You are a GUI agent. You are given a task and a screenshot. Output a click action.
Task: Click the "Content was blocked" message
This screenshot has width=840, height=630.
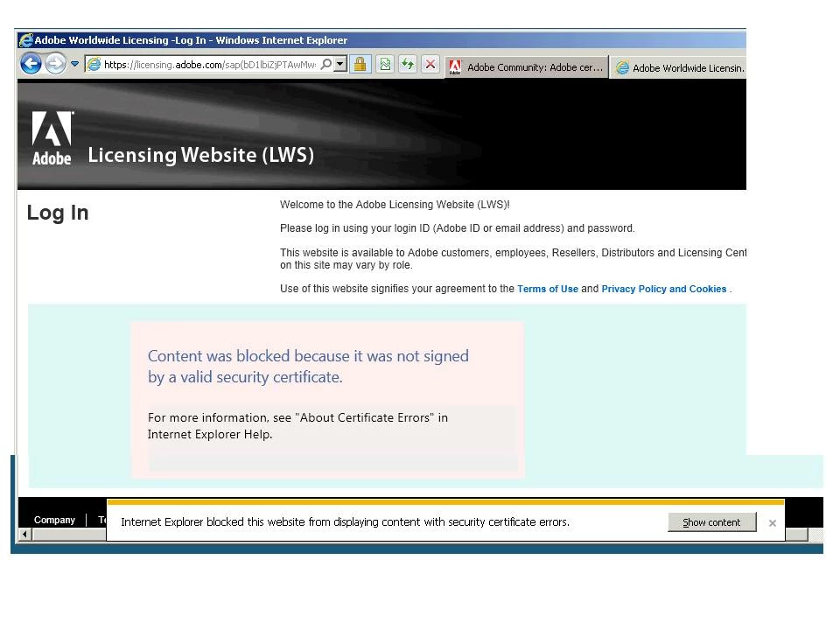(308, 367)
